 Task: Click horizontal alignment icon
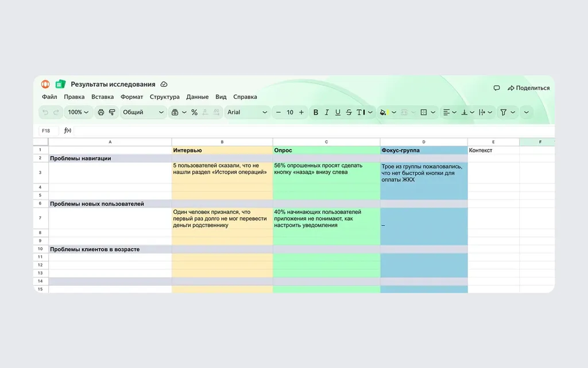446,112
